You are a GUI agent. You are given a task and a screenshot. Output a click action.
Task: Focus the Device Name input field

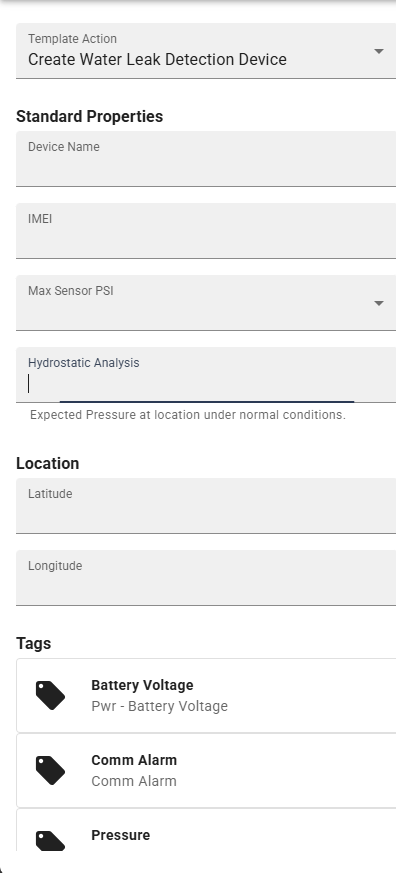pyautogui.click(x=206, y=159)
